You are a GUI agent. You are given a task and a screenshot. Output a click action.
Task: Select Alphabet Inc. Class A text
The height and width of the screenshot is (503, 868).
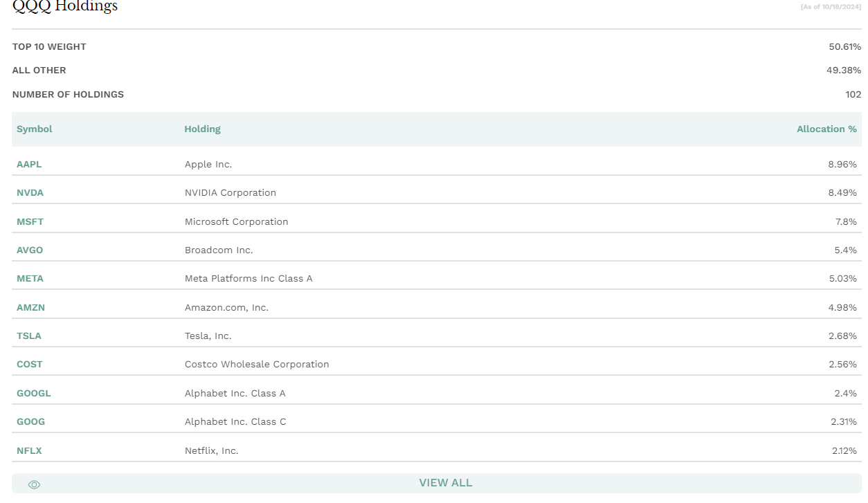click(235, 394)
